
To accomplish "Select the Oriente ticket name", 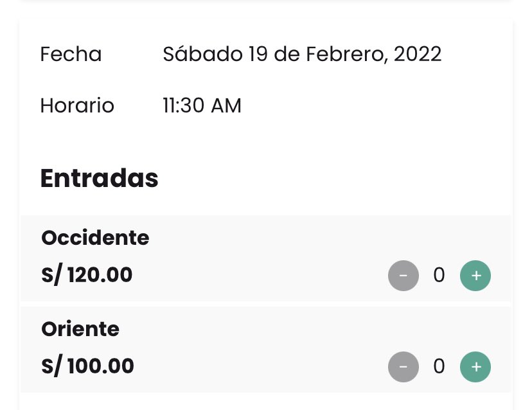I will click(x=80, y=330).
